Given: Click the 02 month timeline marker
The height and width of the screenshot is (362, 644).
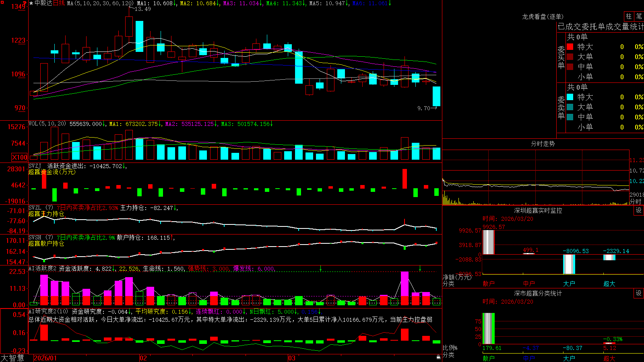Looking at the screenshot, I should [x=143, y=358].
